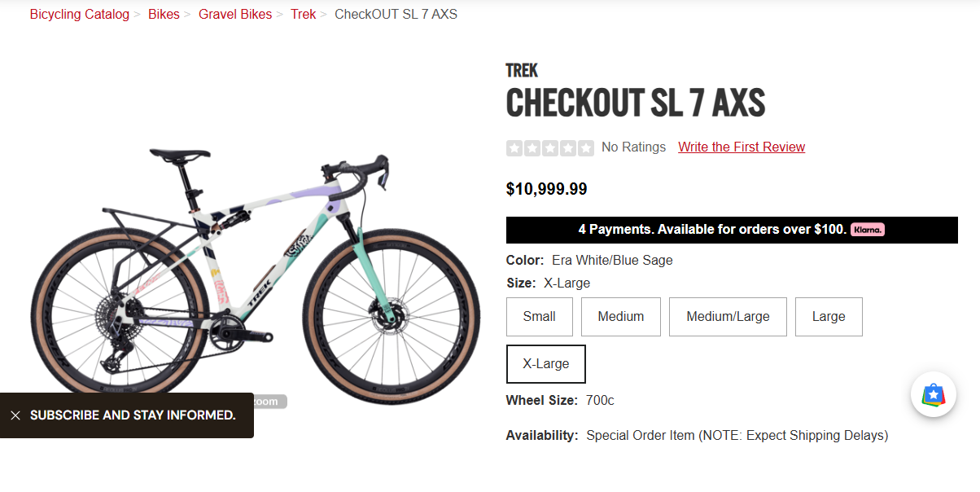The image size is (980, 492).
Task: Select the Small size option
Action: click(540, 317)
